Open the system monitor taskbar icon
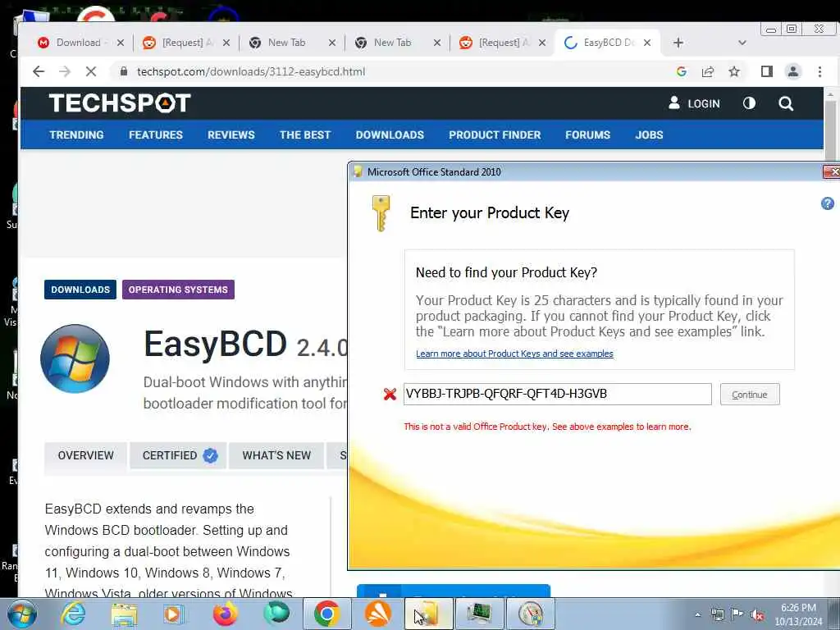Viewport: 840px width, 630px height. [479, 614]
